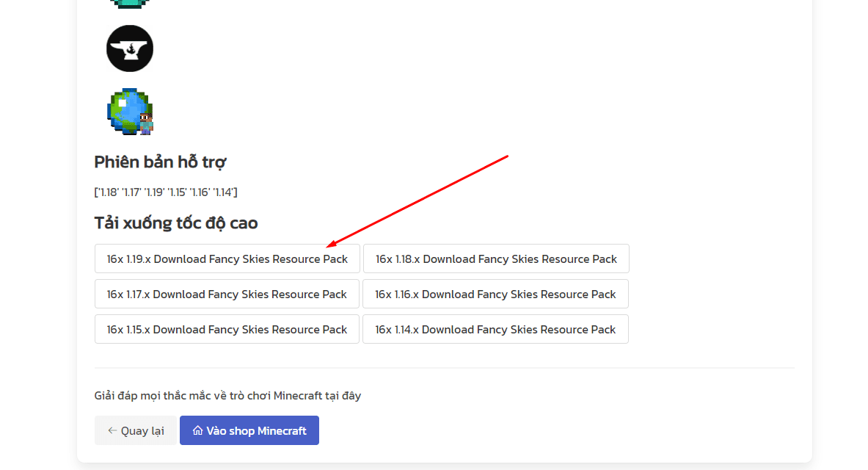This screenshot has width=868, height=470.
Task: Click the left arrow icon beside Quay lại
Action: [112, 430]
